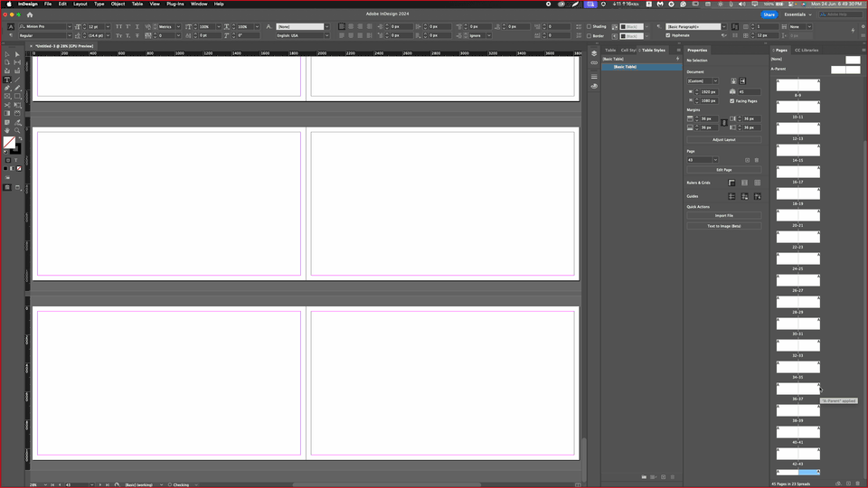The image size is (868, 488).
Task: Select the Pencil tool
Action: (17, 88)
